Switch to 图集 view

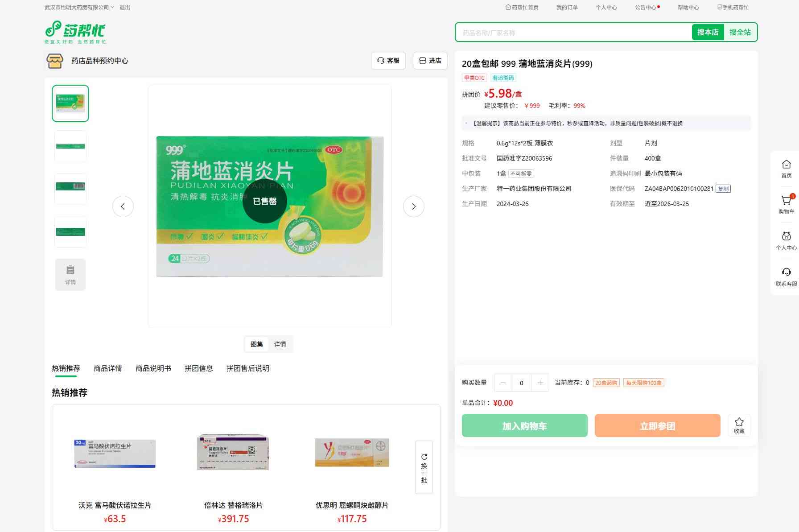tap(257, 344)
